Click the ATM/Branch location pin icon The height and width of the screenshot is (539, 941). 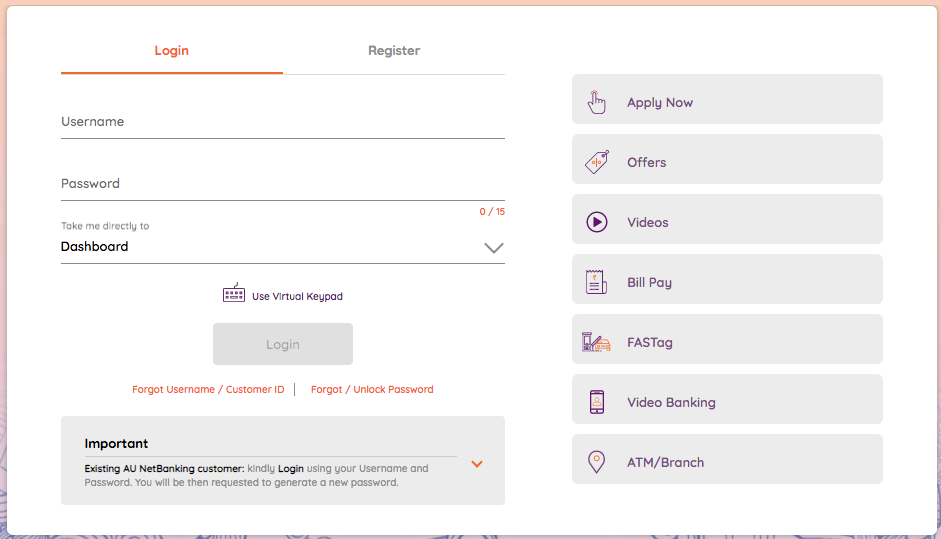[596, 462]
